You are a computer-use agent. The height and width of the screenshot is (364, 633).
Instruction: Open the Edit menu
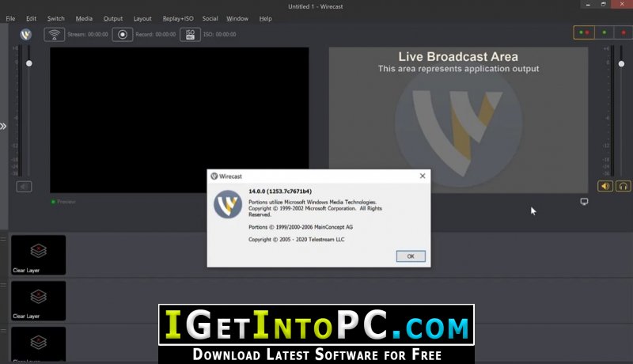(31, 18)
